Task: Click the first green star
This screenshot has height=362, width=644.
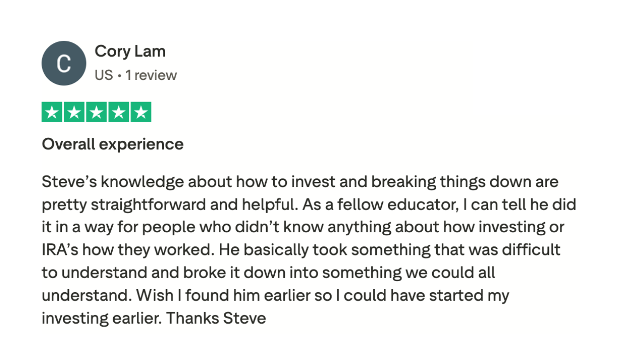Action: [52, 112]
